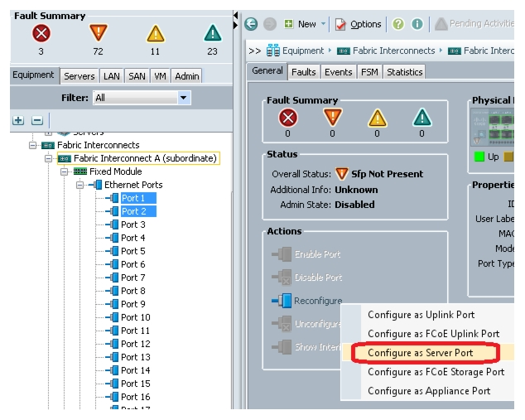This screenshot has width=525, height=420.
Task: Switch to the Statistics tab
Action: tap(404, 72)
